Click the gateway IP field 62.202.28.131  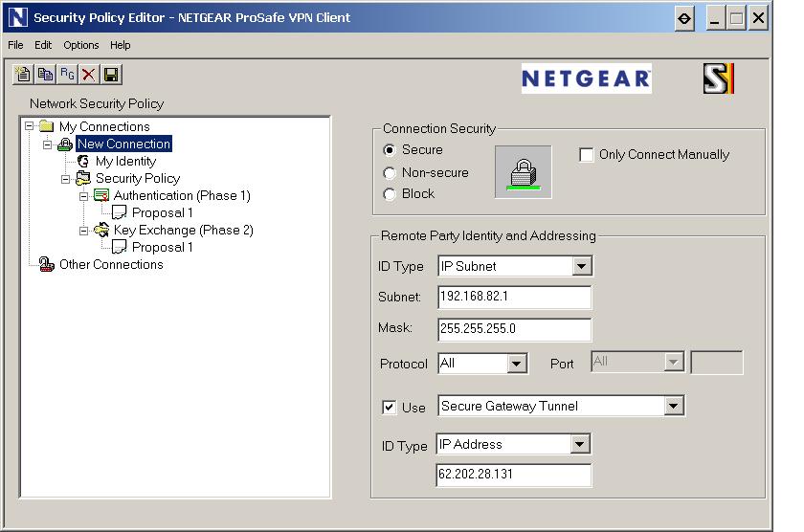pyautogui.click(x=513, y=475)
